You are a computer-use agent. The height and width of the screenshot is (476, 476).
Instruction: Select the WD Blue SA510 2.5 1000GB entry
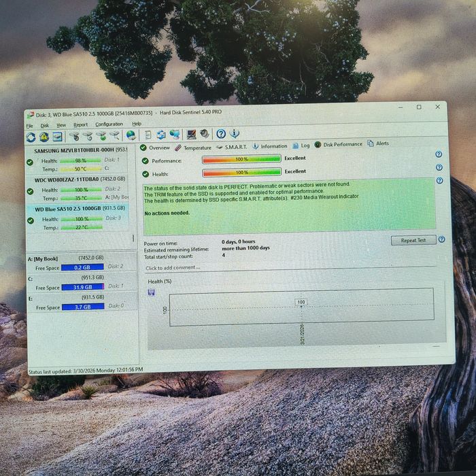(x=78, y=218)
